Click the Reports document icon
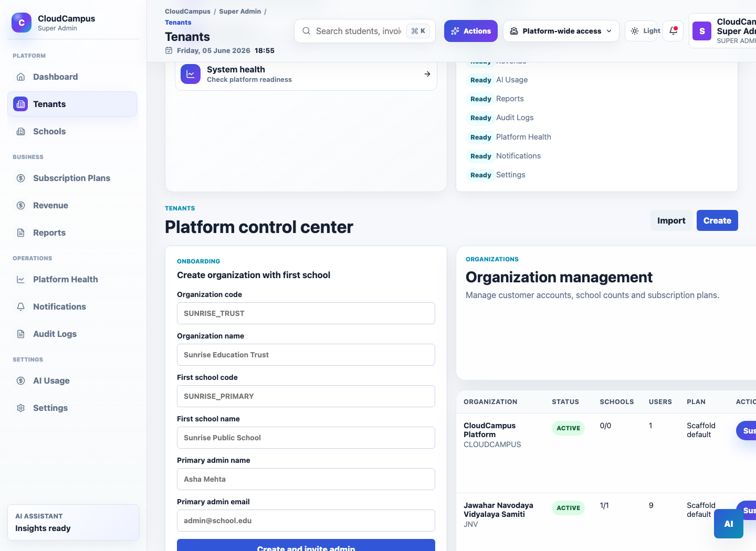 [21, 232]
